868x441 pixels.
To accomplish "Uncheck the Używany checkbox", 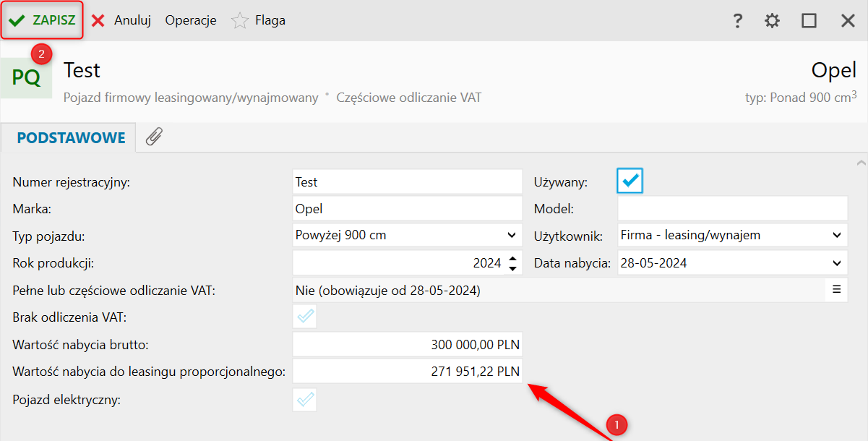I will pos(630,181).
